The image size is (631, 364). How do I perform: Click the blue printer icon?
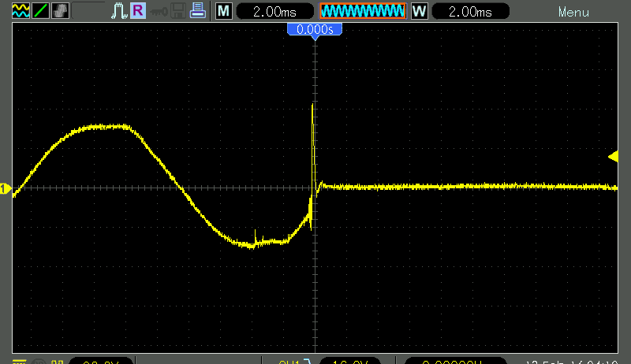pos(198,11)
